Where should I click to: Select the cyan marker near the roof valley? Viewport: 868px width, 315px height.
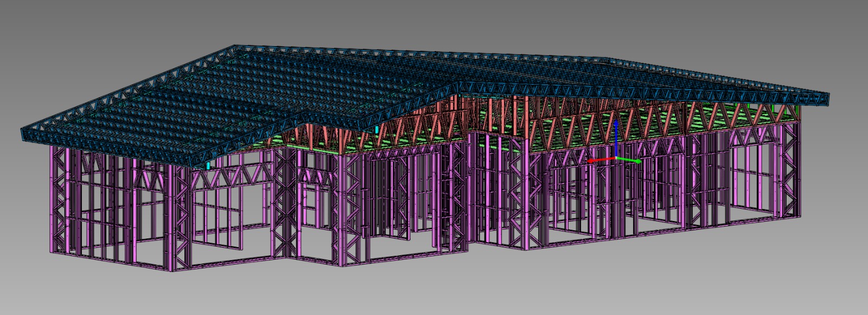pos(376,129)
